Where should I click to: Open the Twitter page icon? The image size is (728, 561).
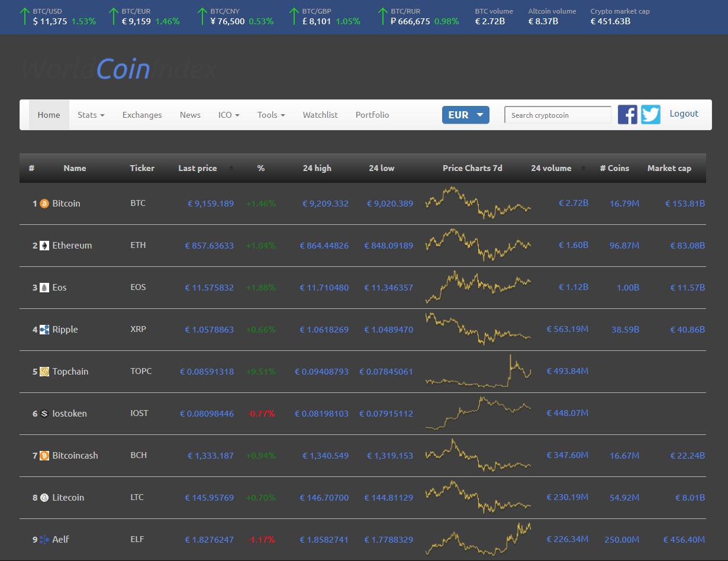650,114
